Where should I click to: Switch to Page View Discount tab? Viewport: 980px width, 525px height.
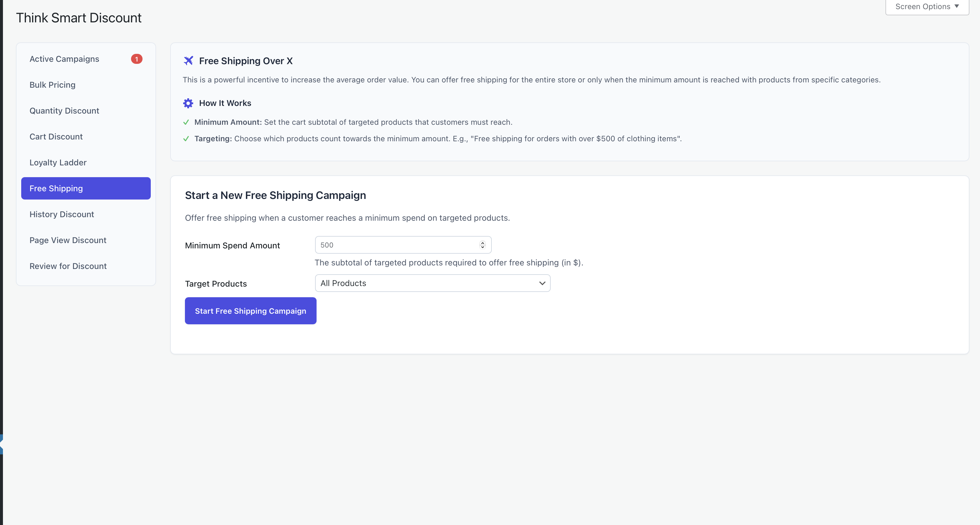[68, 240]
